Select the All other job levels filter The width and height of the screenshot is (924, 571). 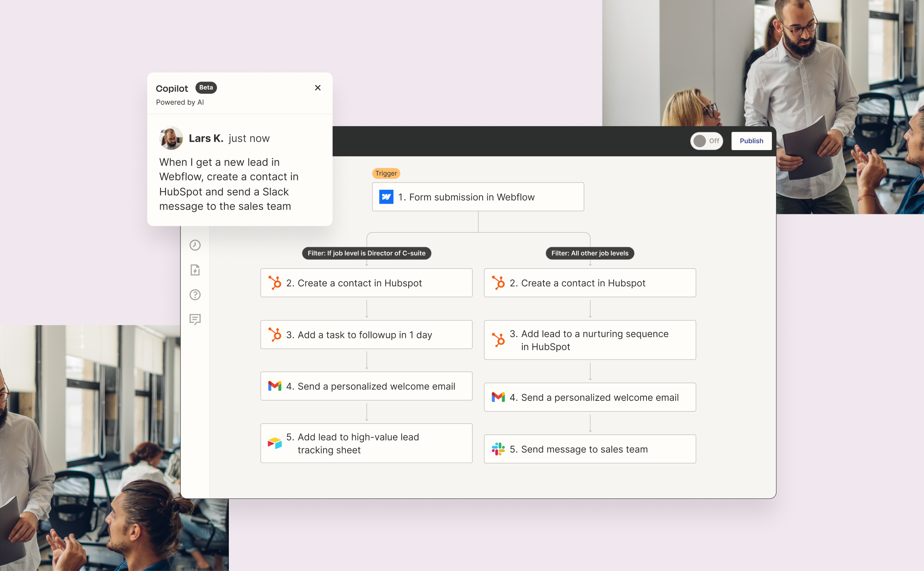tap(589, 253)
